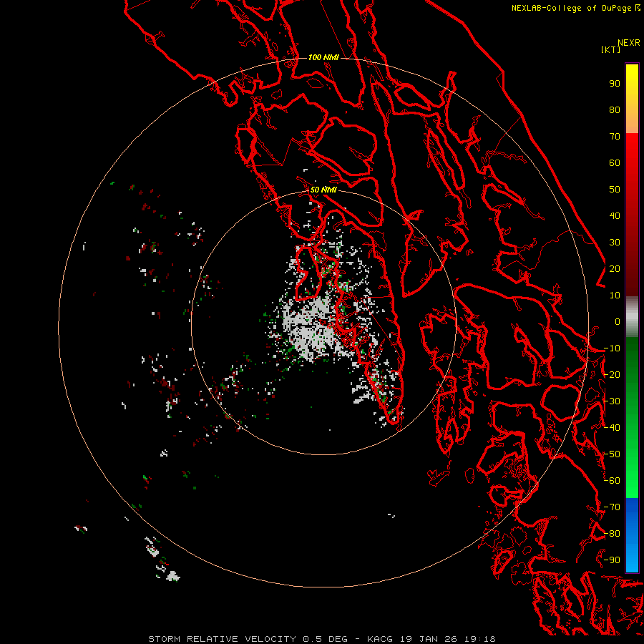Click the [KT] units label

(610, 49)
